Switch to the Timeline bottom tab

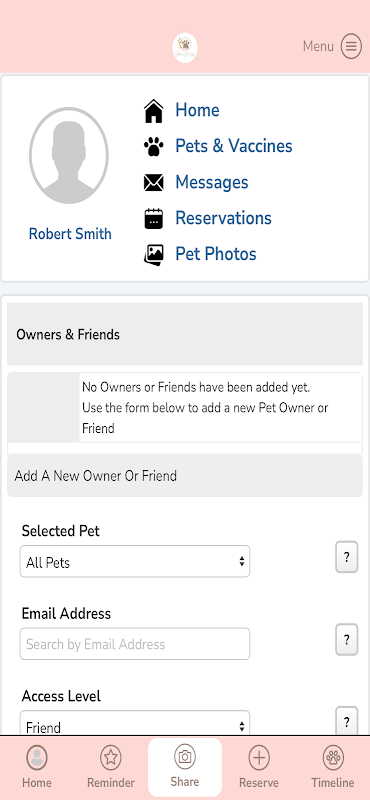point(333,767)
